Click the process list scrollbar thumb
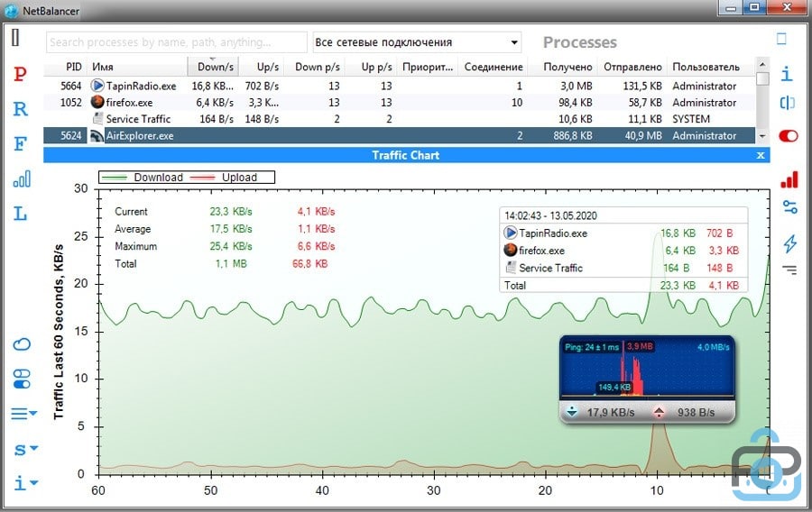The width and height of the screenshot is (812, 512). [762, 78]
